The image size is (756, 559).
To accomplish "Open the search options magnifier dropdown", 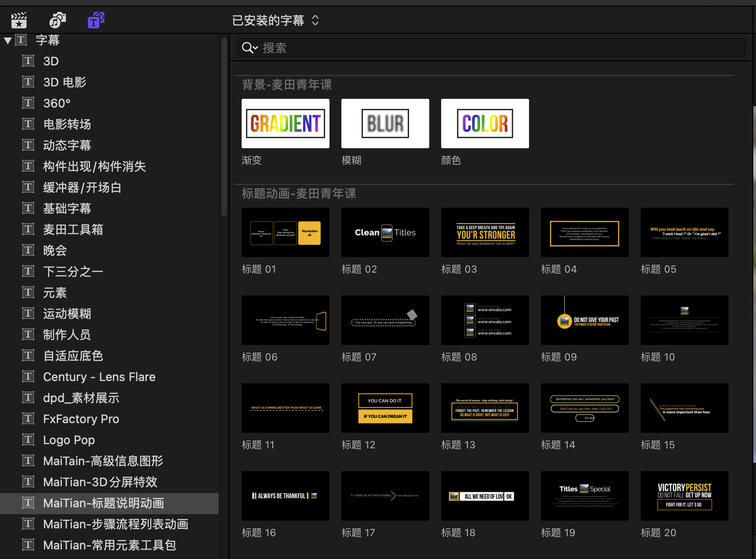I will coord(250,48).
